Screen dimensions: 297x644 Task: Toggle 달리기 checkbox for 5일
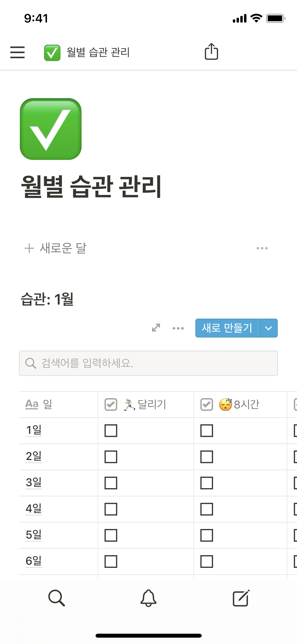click(x=111, y=535)
